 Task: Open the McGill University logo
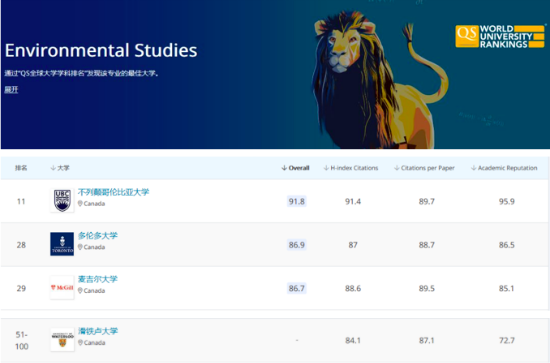coord(62,288)
